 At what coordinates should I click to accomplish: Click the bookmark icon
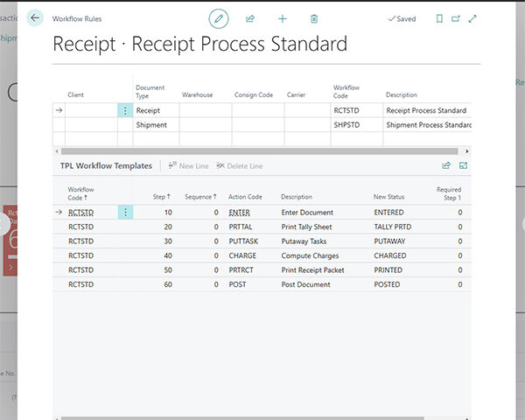click(x=439, y=18)
